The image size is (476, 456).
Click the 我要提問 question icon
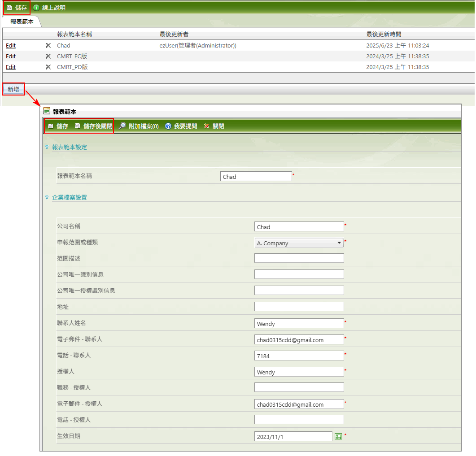168,126
